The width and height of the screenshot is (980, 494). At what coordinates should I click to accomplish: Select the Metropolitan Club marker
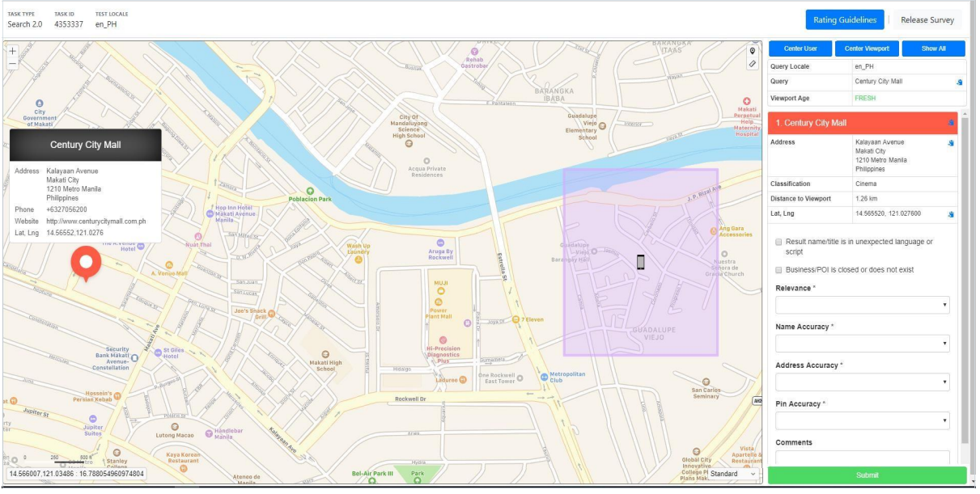tap(544, 376)
